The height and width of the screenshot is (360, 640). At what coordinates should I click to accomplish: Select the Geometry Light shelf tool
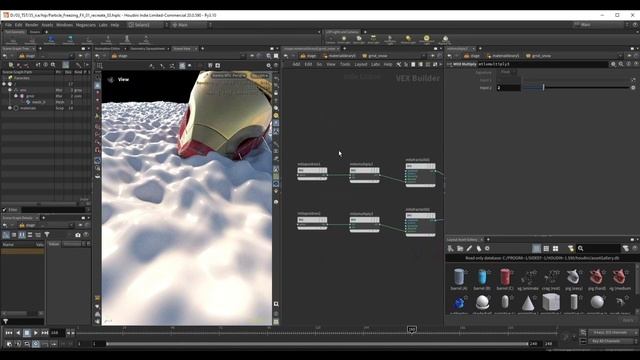[x=390, y=40]
